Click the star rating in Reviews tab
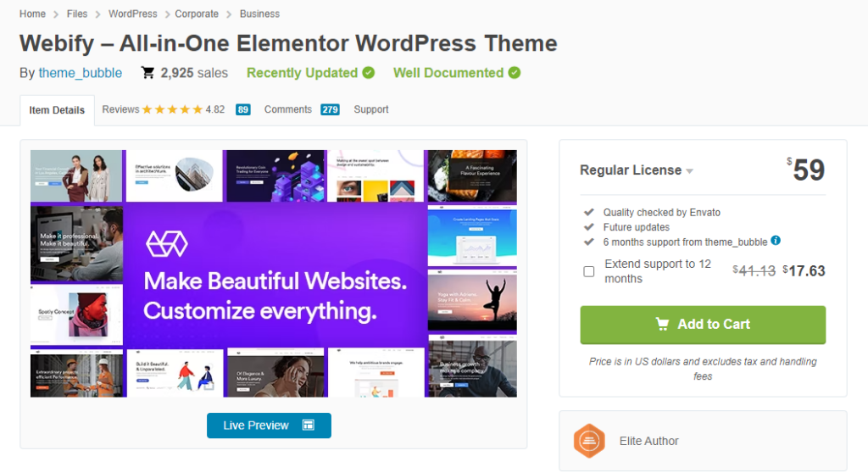Screen dimensions: 868x473 pos(172,109)
